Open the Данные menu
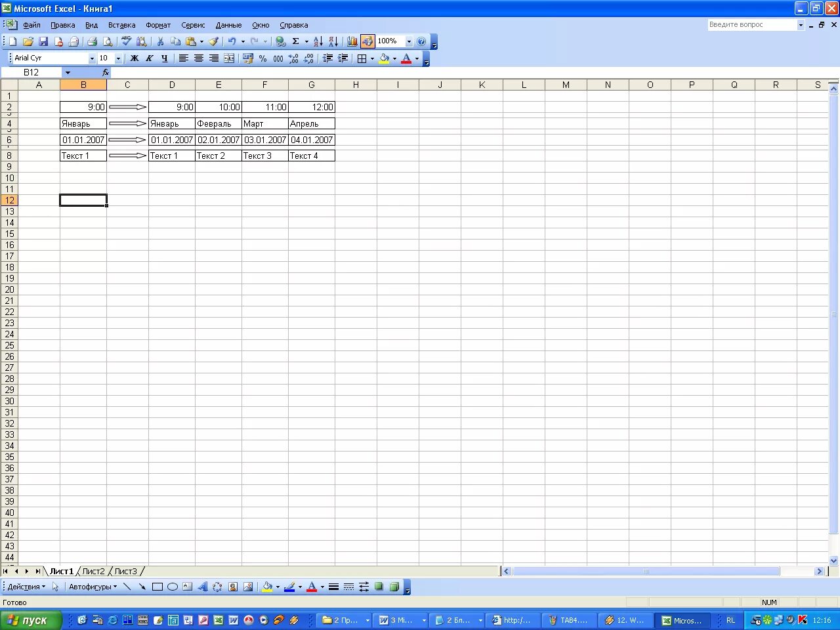The image size is (840, 630). coord(228,25)
